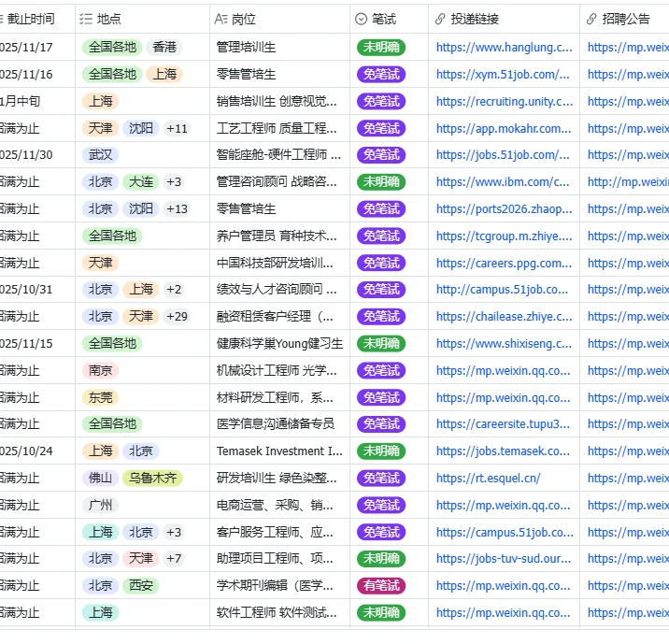
Task: Open the rt.esquel.cn application link
Action: point(488,478)
